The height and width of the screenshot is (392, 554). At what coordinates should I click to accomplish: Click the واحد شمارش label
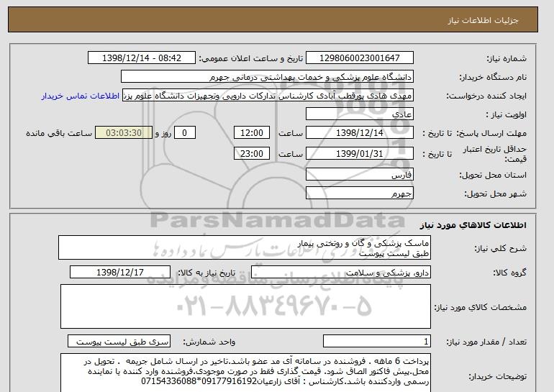coord(209,342)
